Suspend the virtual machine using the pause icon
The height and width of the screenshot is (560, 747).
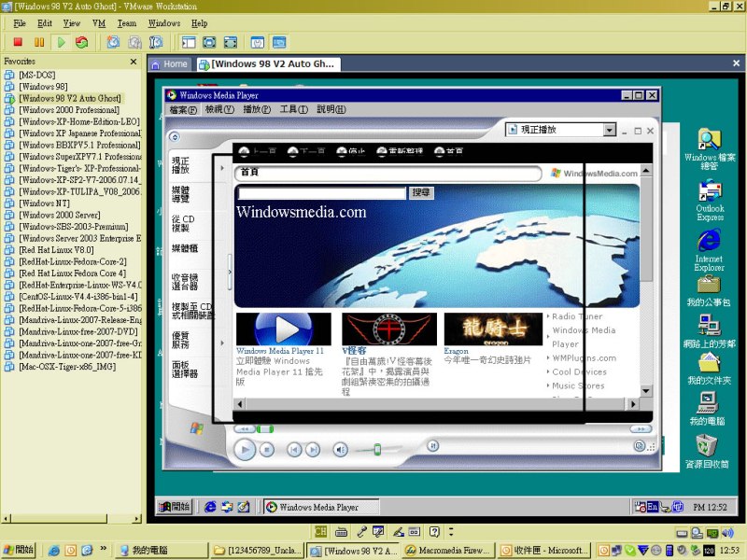click(x=39, y=42)
